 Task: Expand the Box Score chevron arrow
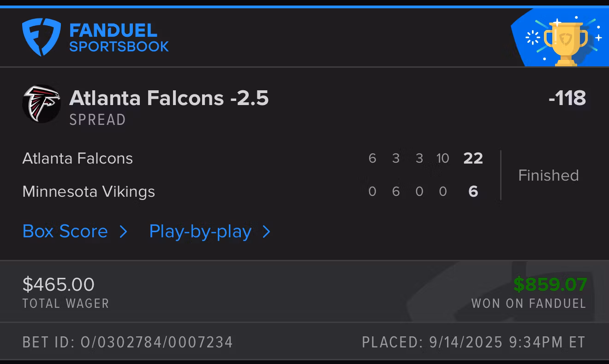123,232
